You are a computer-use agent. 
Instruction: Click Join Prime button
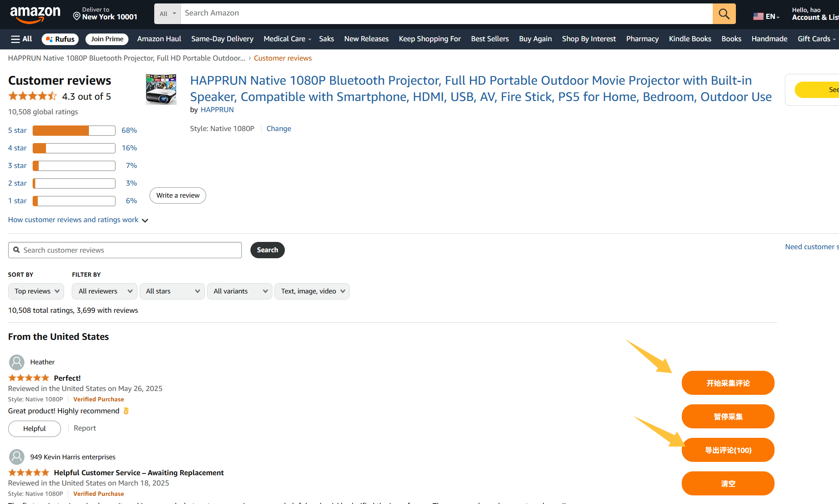(107, 39)
